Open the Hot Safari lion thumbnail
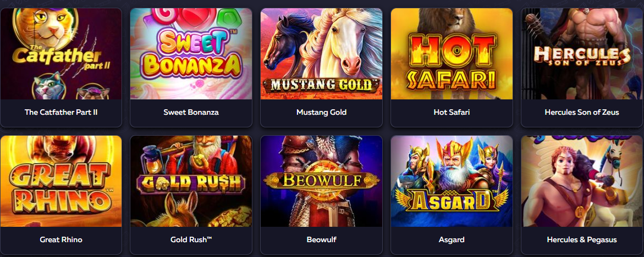Image resolution: width=644 pixels, height=257 pixels. pyautogui.click(x=452, y=54)
